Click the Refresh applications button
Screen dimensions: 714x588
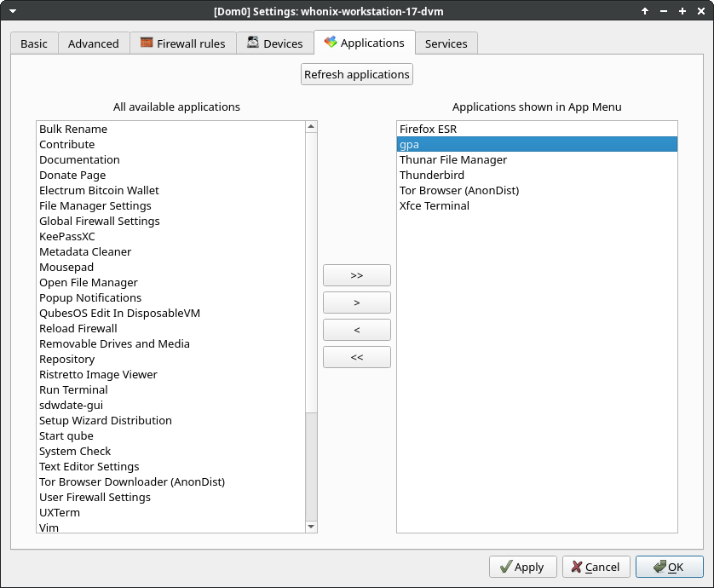point(357,74)
